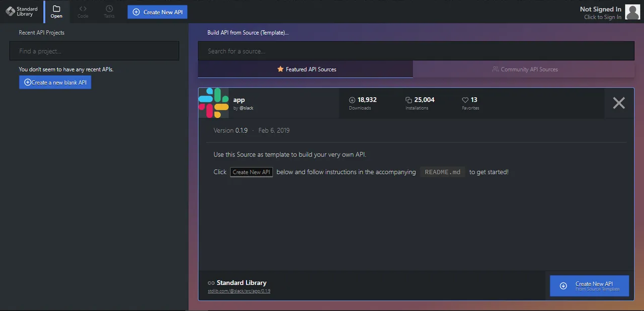Switch to the Code tab
Screen dimensions: 644x311
(83, 12)
